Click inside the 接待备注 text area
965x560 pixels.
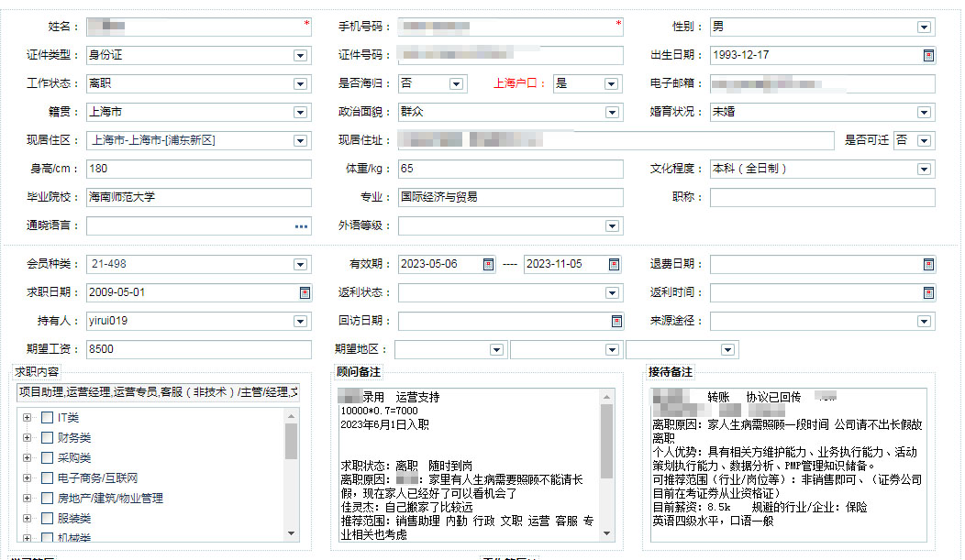click(x=788, y=466)
